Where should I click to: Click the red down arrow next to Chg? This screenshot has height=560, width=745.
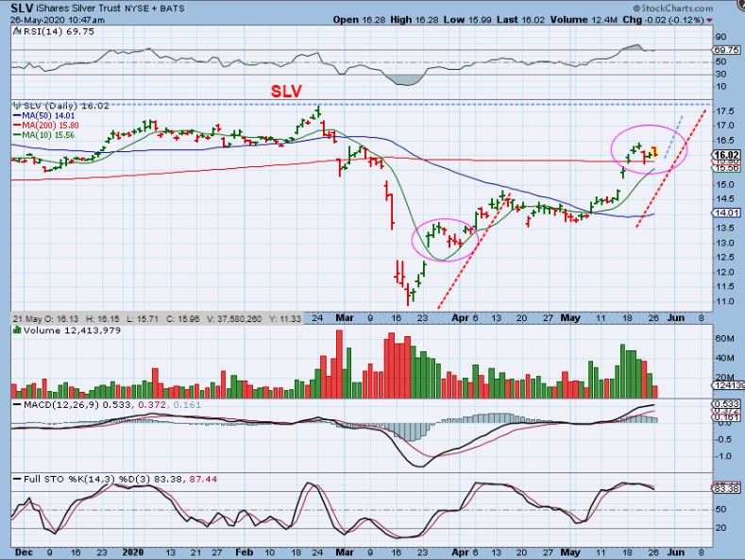click(709, 21)
